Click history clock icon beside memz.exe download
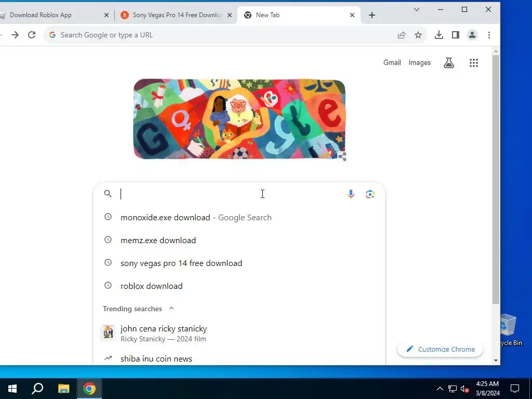 coord(108,240)
